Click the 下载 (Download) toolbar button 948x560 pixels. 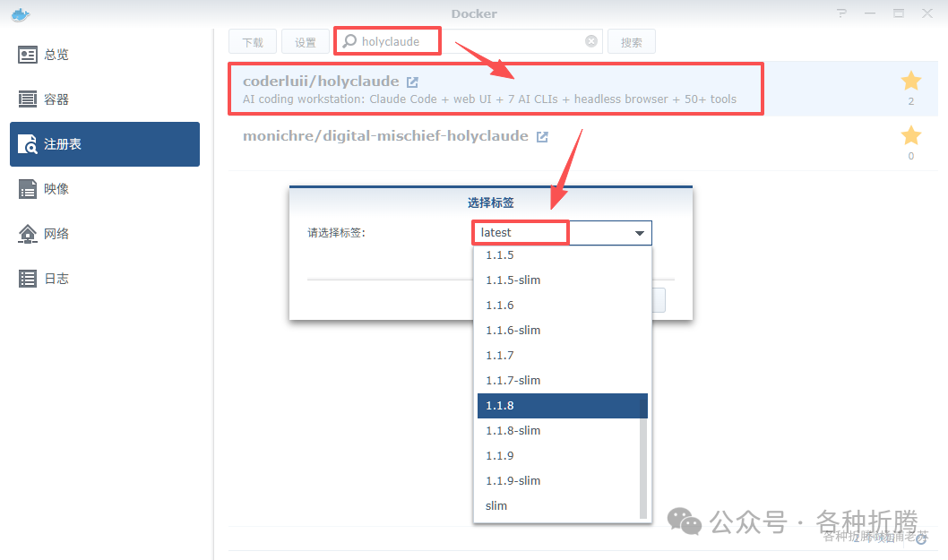point(252,40)
